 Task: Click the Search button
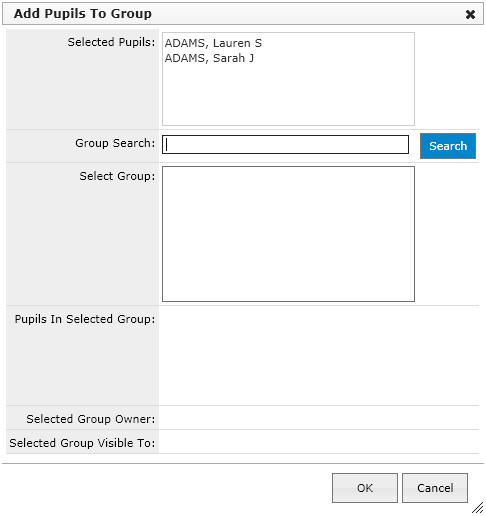point(448,146)
